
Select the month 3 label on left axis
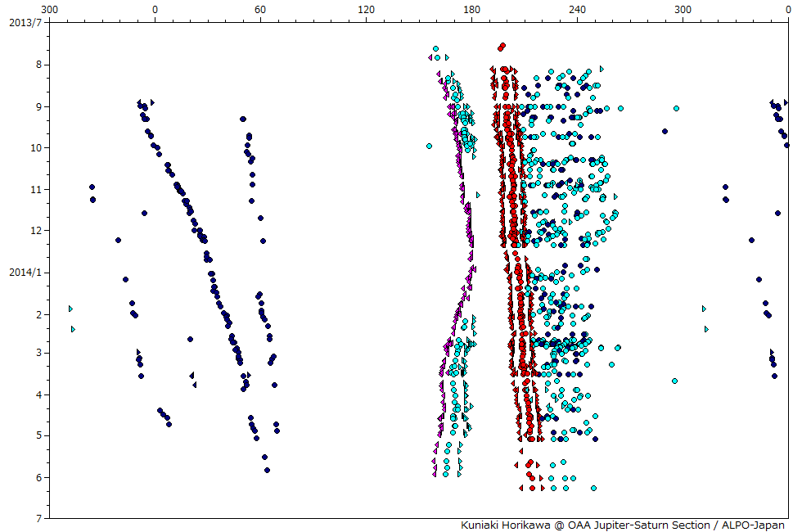coord(38,354)
